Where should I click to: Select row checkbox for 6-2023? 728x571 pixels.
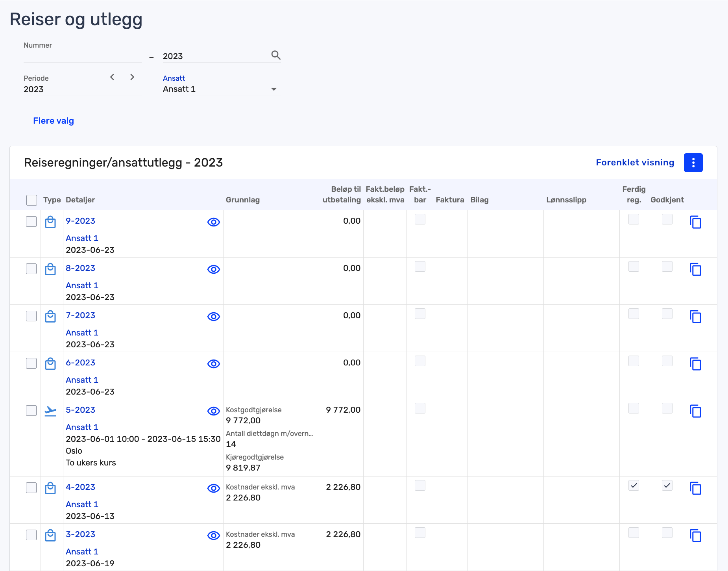pyautogui.click(x=31, y=363)
